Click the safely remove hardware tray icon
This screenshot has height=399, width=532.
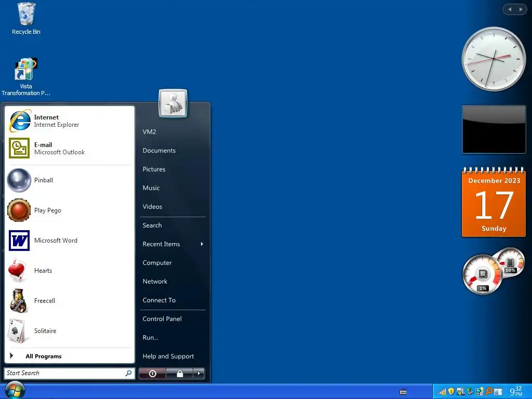click(470, 392)
